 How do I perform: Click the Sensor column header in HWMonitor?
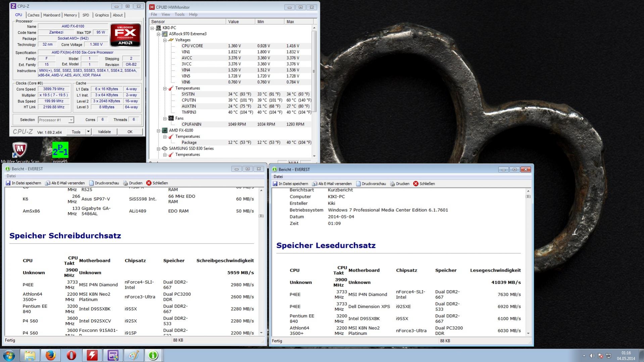pos(188,22)
